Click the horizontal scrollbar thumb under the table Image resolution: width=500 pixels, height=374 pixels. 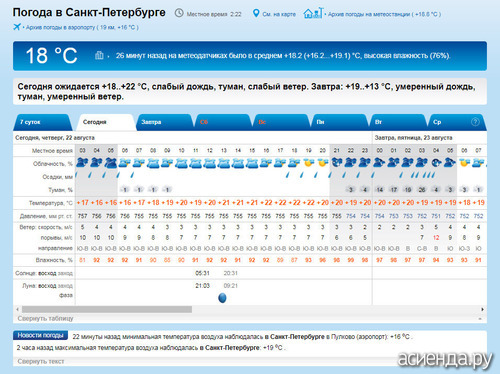107,309
